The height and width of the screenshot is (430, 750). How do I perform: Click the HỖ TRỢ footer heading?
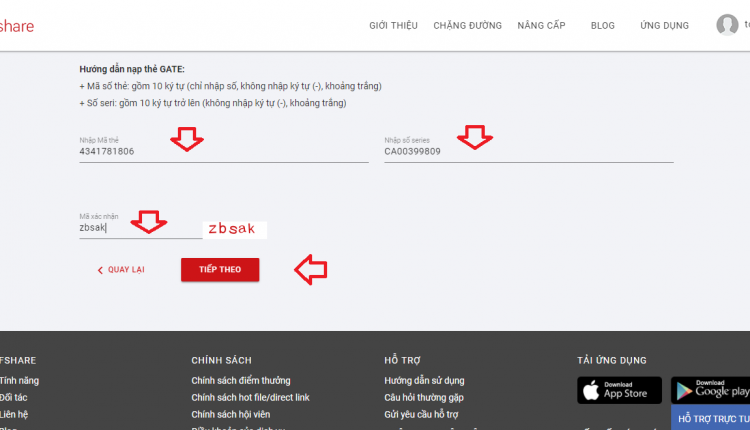[402, 361]
